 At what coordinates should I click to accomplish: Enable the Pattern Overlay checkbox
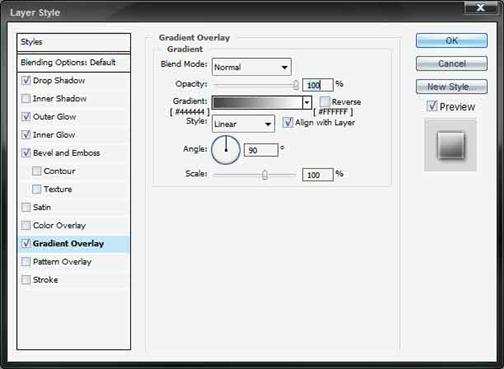(x=26, y=262)
